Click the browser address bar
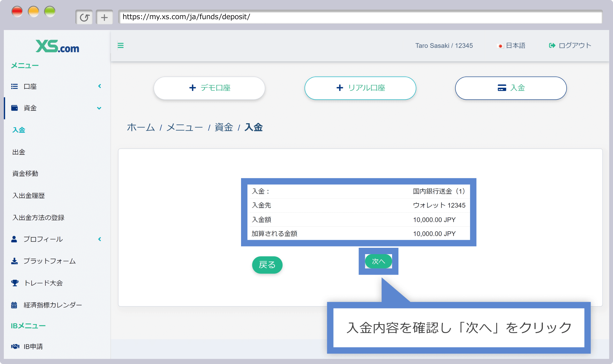This screenshot has height=364, width=613. 360,17
